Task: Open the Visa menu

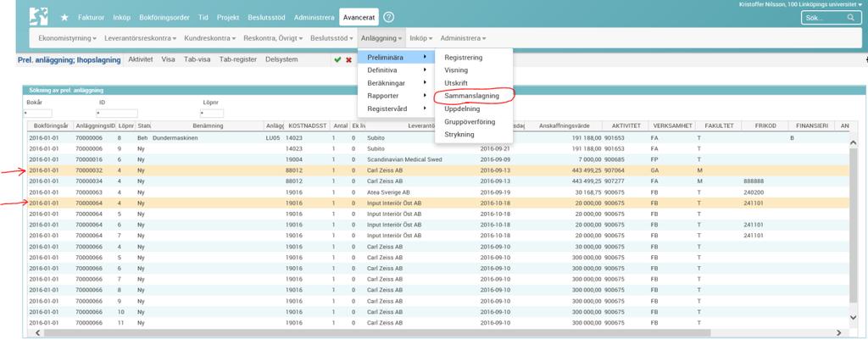Action: pyautogui.click(x=169, y=59)
